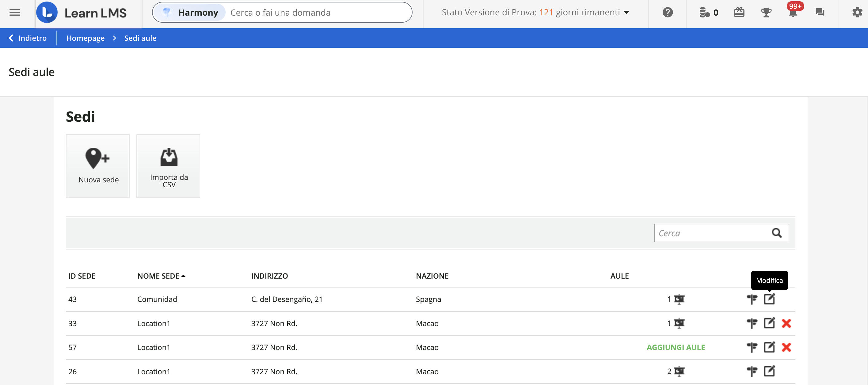Click Importa da CSV button
Image resolution: width=868 pixels, height=385 pixels.
pos(168,166)
